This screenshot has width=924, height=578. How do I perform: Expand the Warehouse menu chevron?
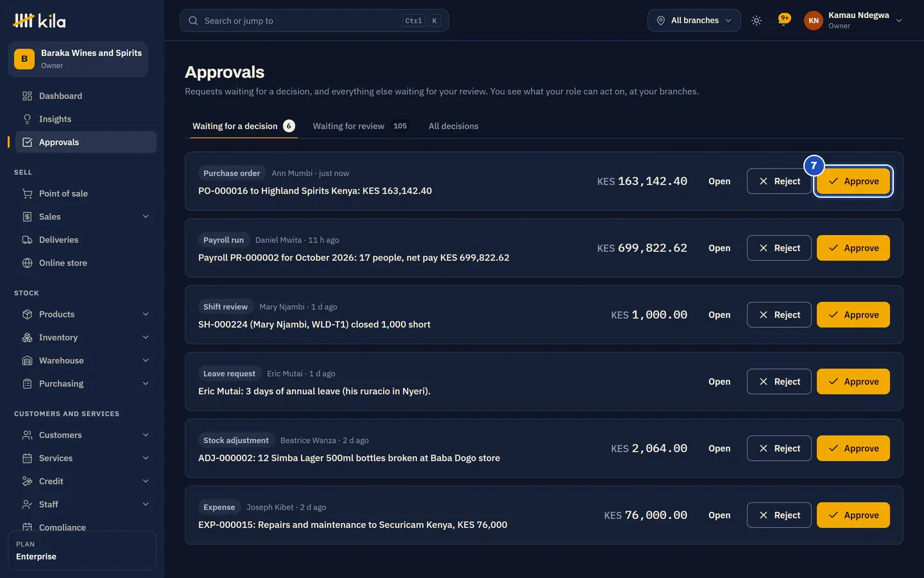click(x=146, y=360)
